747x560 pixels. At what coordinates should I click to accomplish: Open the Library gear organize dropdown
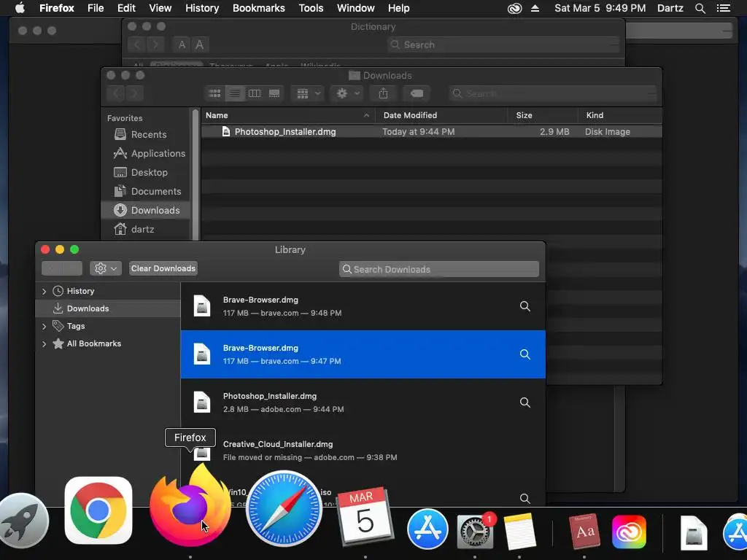(x=106, y=268)
